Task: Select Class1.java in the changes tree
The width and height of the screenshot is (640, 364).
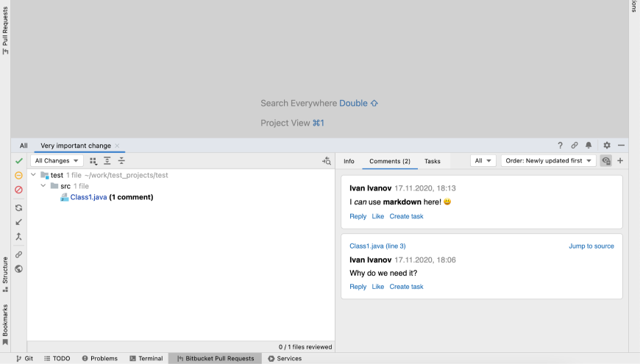Action: tap(88, 197)
